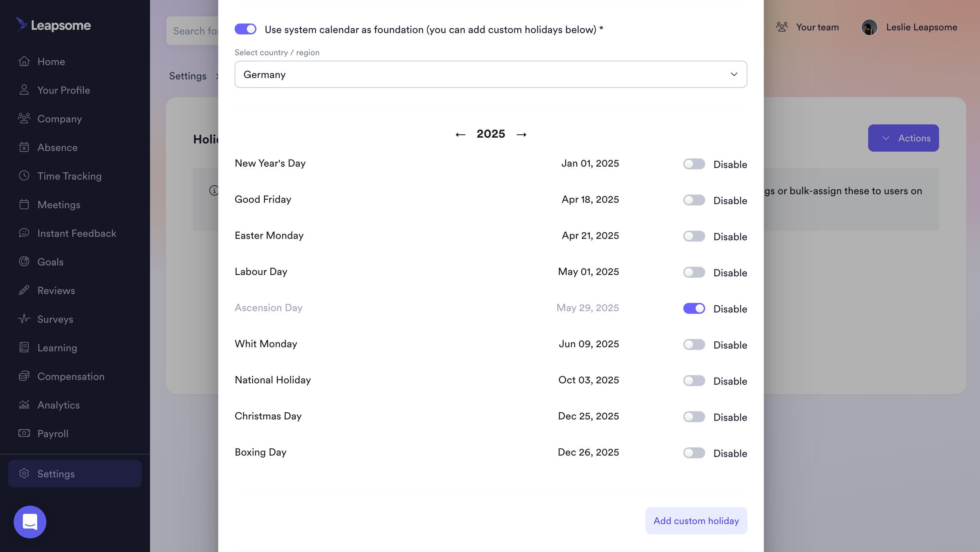
Task: Open the chat support bubble icon
Action: pos(30,522)
